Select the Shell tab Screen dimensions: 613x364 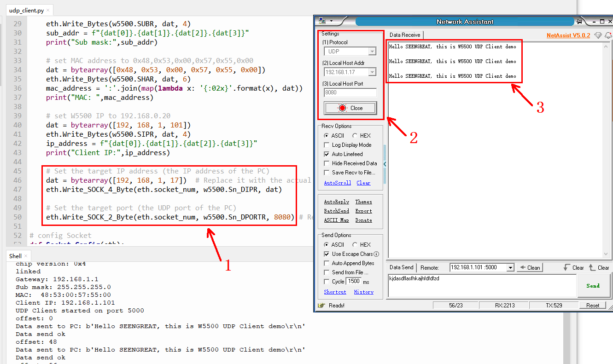(x=15, y=256)
